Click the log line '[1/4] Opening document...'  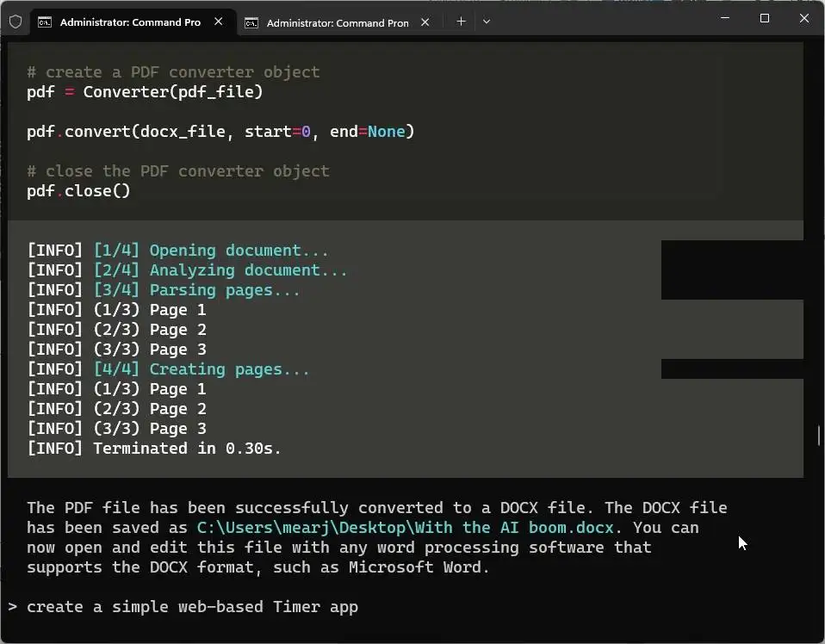[178, 251]
